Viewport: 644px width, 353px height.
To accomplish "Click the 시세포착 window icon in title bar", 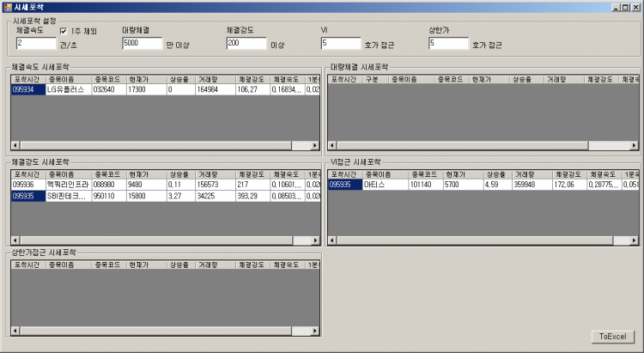I will pos(7,6).
